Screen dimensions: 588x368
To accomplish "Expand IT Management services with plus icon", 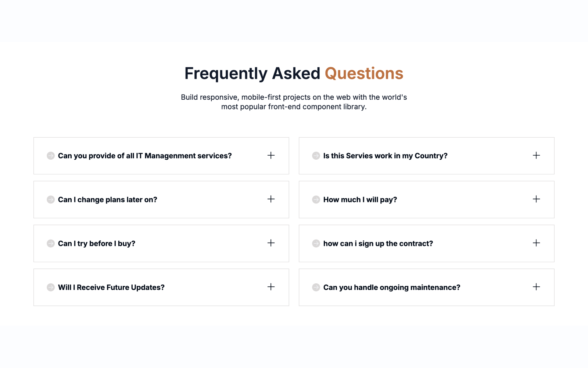I will pos(271,155).
